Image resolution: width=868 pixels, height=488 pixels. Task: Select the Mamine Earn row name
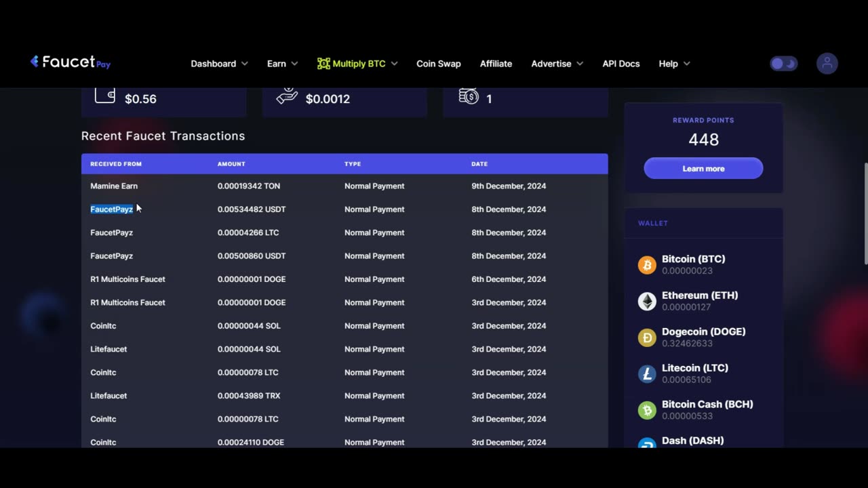pos(114,186)
